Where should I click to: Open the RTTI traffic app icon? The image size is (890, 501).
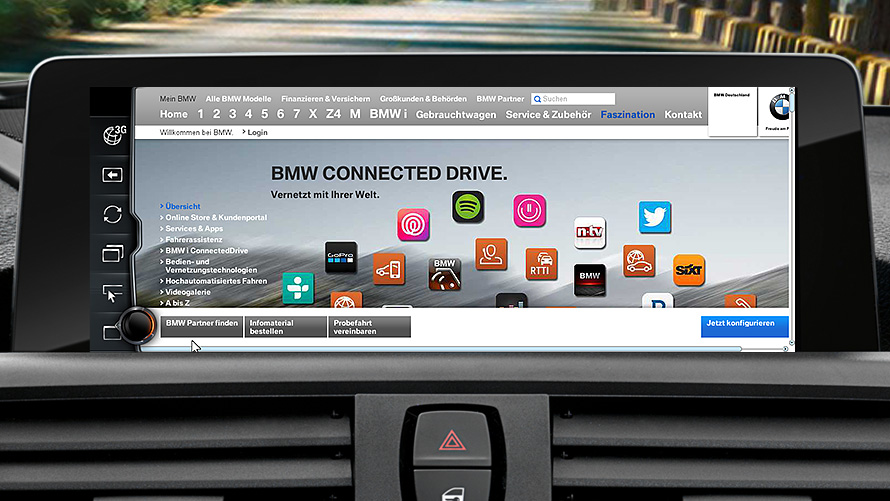(x=541, y=264)
